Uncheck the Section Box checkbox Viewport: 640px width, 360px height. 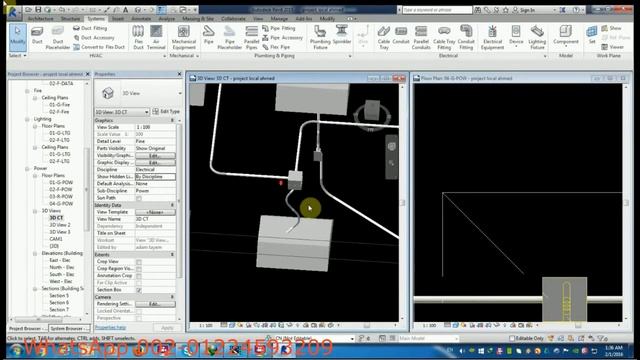click(x=139, y=290)
